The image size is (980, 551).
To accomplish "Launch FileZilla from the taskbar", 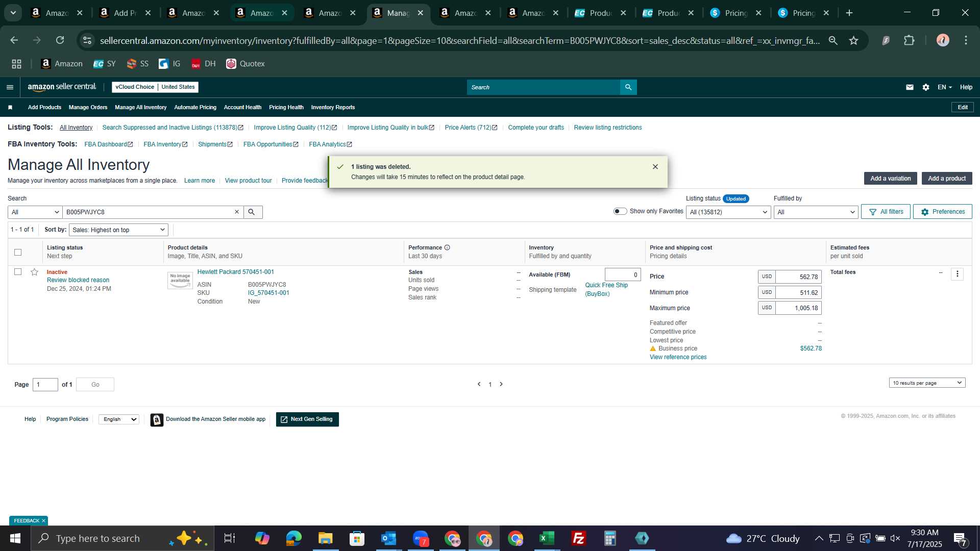I will point(578,538).
